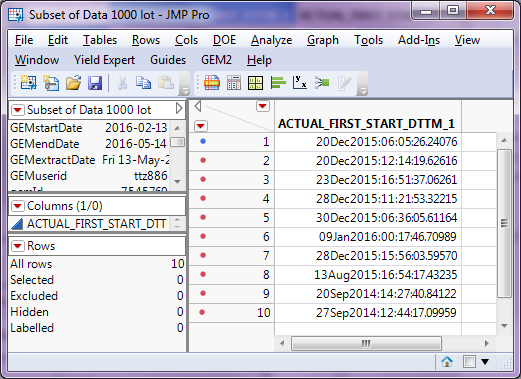The height and width of the screenshot is (379, 521).
Task: Click the triangle right of the table name
Action: click(179, 108)
